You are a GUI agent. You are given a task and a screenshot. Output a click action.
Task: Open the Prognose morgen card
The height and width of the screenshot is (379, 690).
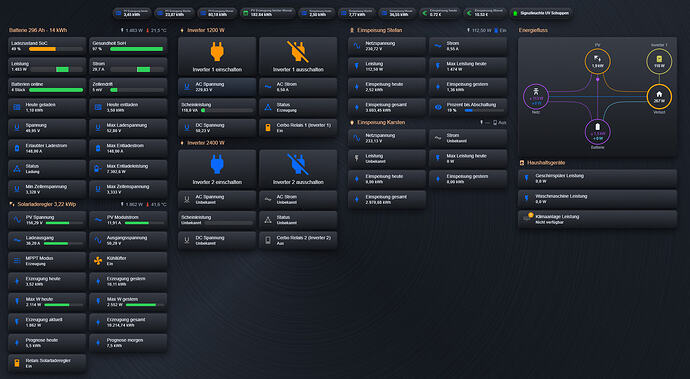(128, 342)
